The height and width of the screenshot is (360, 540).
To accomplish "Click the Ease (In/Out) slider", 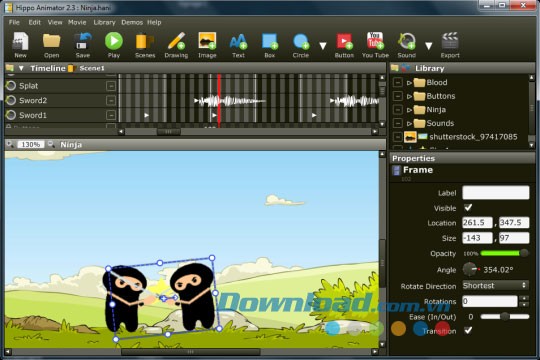I will click(505, 316).
